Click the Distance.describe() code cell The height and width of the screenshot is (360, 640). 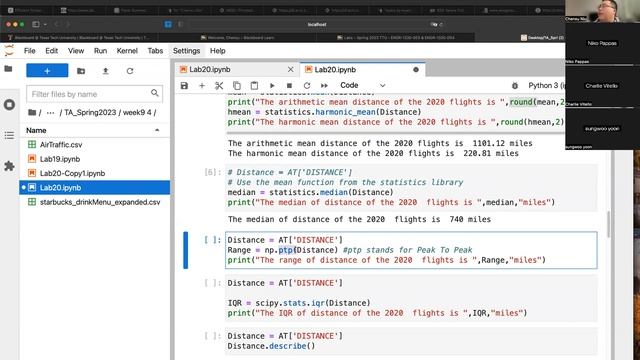(x=411, y=341)
